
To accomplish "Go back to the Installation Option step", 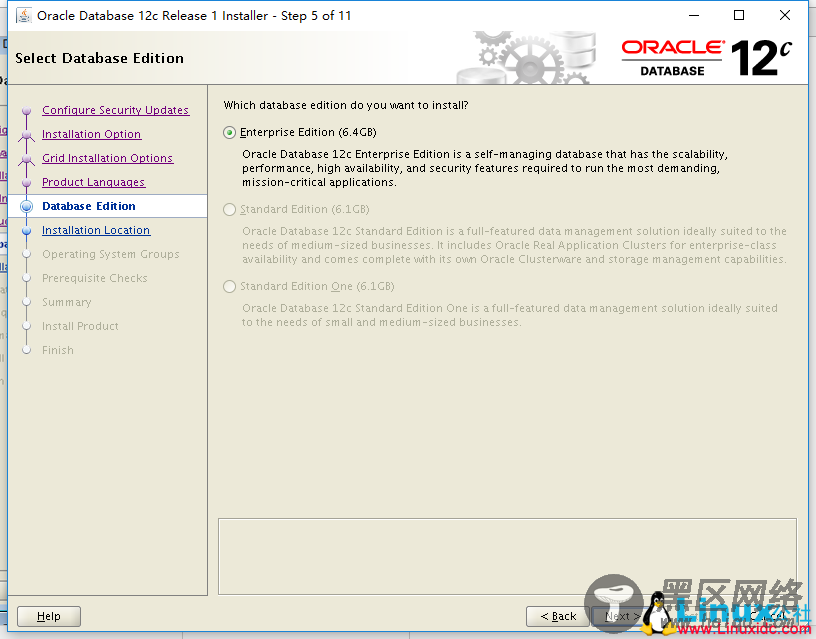I will (x=92, y=134).
